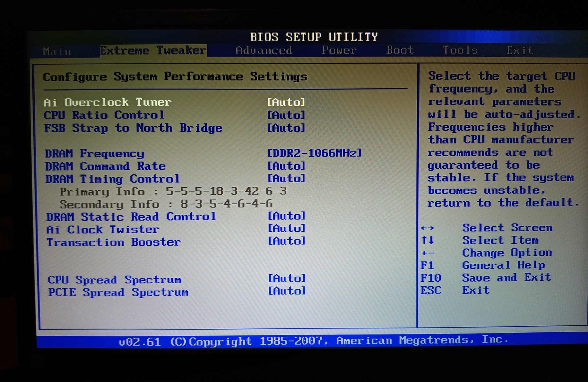Select the DRAM Frequency setting
Viewport: 588px width, 382px height.
click(x=95, y=154)
